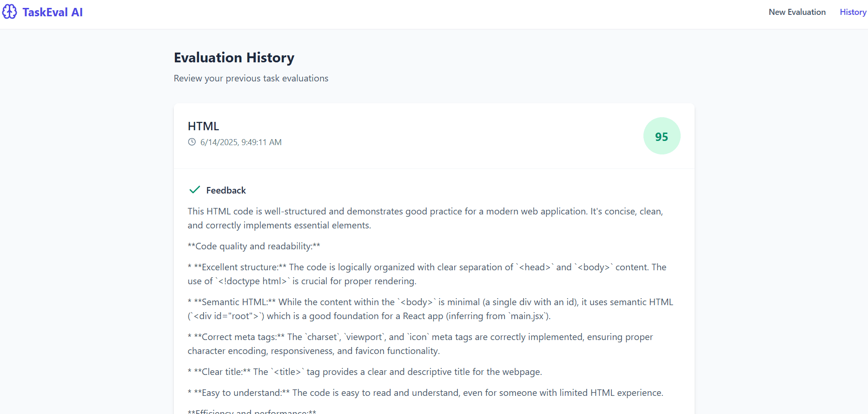Click the Evaluation History heading
The width and height of the screenshot is (868, 414).
234,58
